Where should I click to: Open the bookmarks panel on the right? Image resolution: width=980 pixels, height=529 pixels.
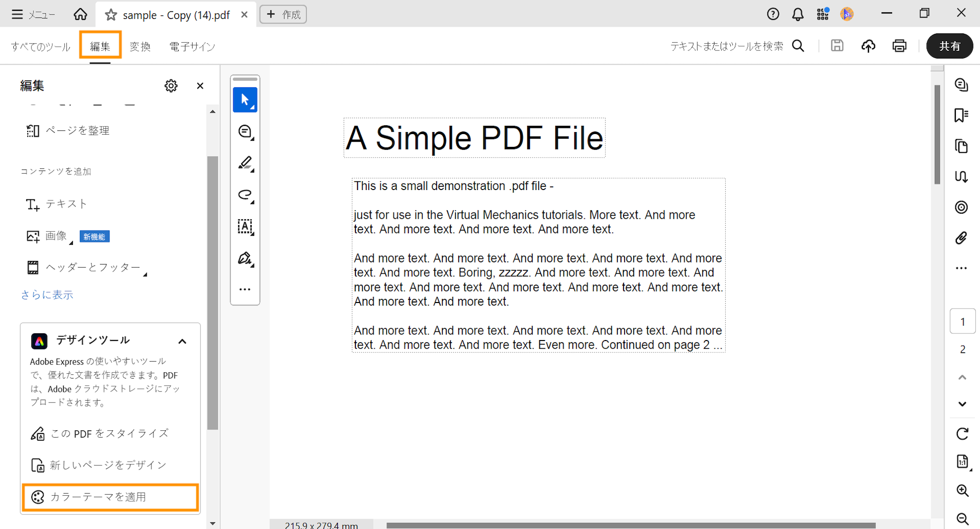pos(961,115)
